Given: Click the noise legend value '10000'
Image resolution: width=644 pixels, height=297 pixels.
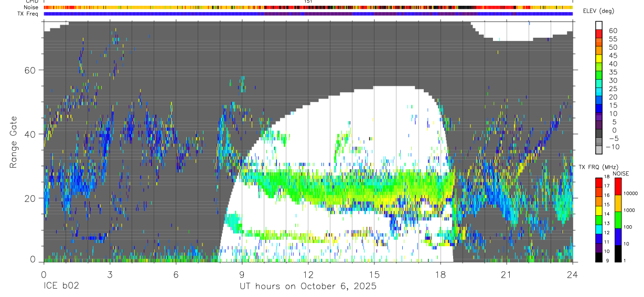Looking at the screenshot, I should [x=631, y=194].
